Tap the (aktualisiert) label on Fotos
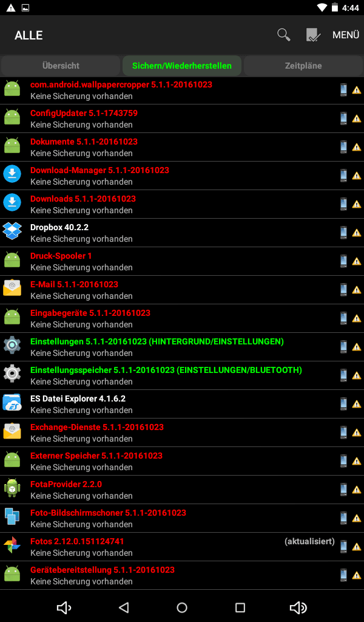Viewport: 364px width, 622px height. pyautogui.click(x=309, y=541)
